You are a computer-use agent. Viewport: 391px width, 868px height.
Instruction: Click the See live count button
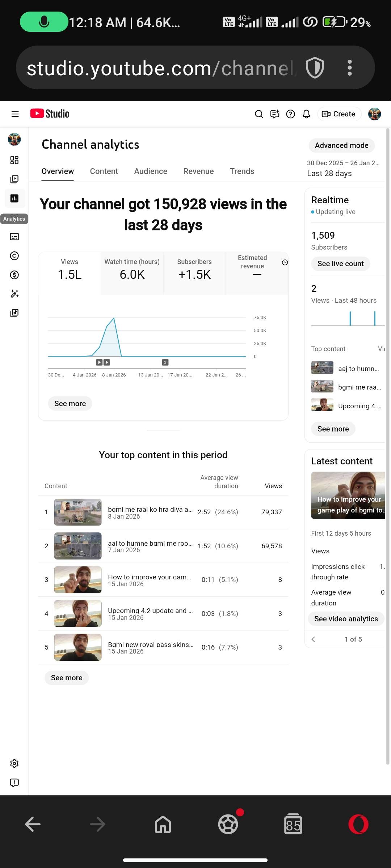point(340,264)
